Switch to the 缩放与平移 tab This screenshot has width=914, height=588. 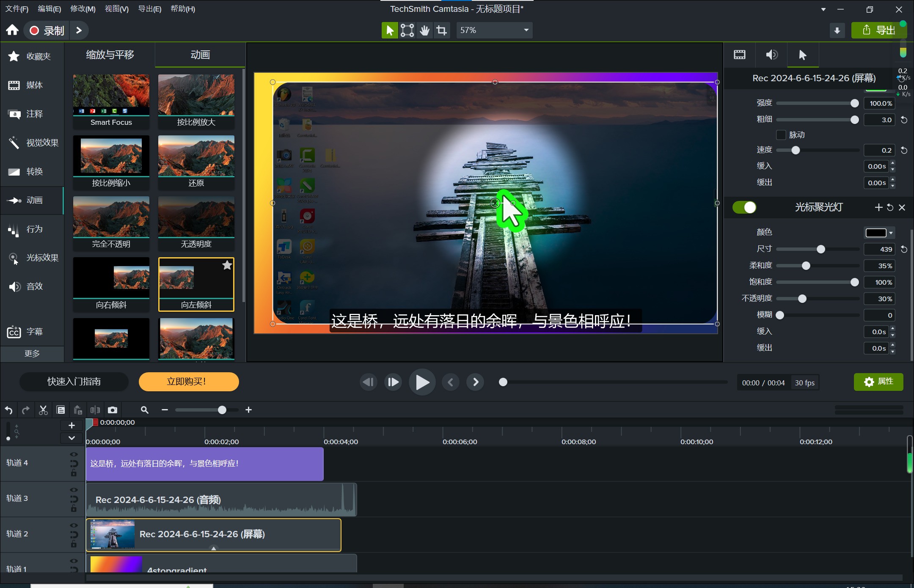[x=110, y=55]
